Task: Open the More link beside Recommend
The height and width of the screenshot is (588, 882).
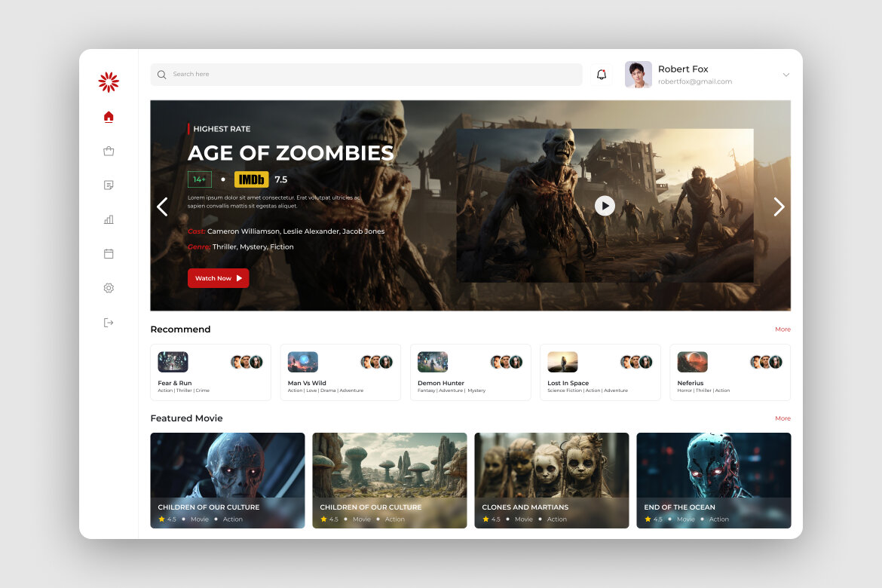Action: pos(782,329)
